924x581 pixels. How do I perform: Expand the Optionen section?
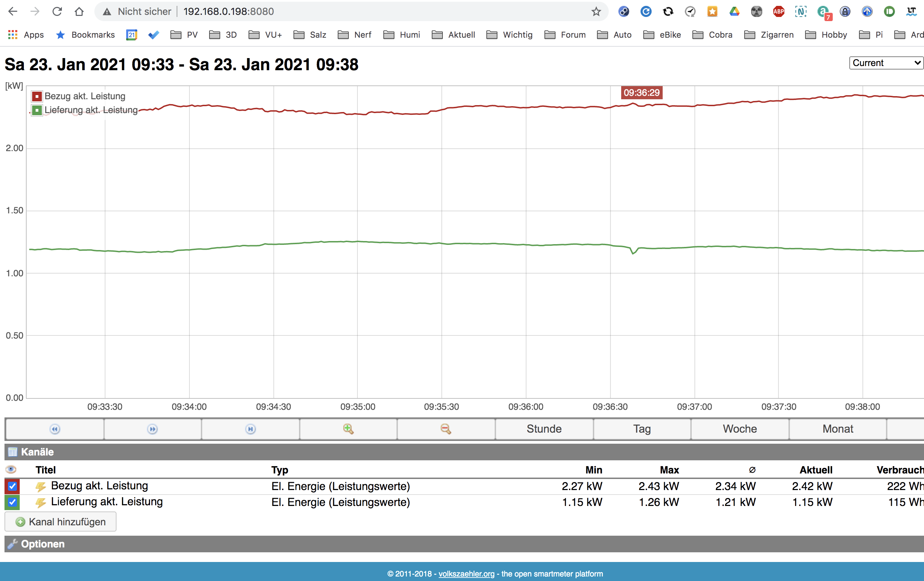pos(464,544)
